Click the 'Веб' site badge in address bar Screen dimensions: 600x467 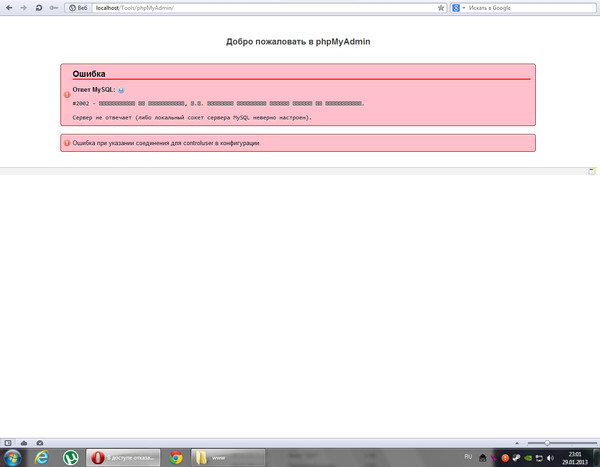click(x=78, y=8)
